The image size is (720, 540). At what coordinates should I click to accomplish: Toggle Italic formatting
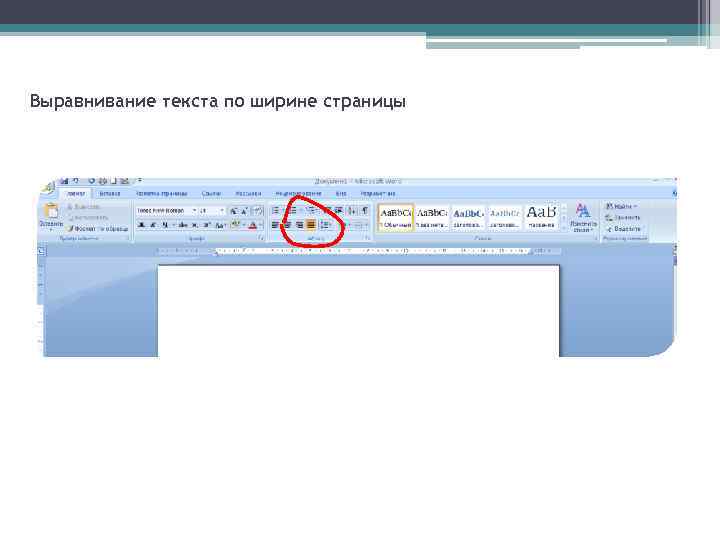[x=153, y=225]
